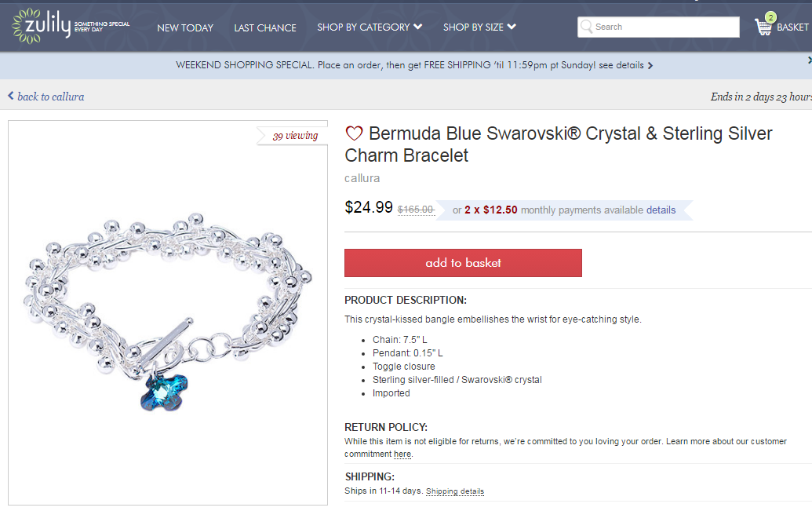The width and height of the screenshot is (812, 511).
Task: Open monthly payments details link
Action: click(661, 210)
